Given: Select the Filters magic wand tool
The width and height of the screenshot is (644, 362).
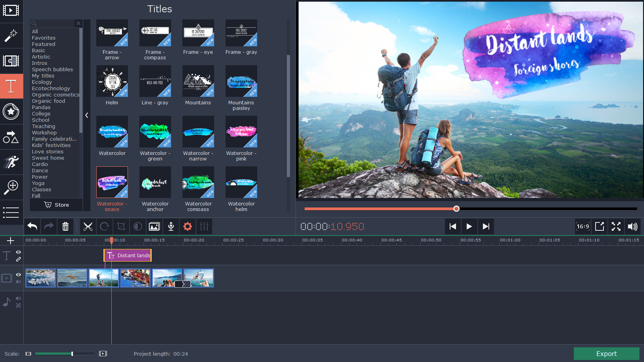Looking at the screenshot, I should [x=11, y=36].
